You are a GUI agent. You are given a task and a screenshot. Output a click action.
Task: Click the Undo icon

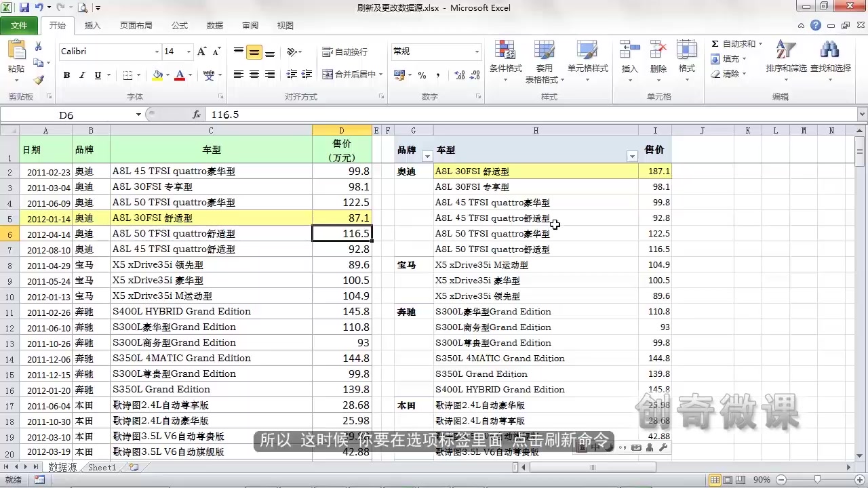(x=39, y=7)
